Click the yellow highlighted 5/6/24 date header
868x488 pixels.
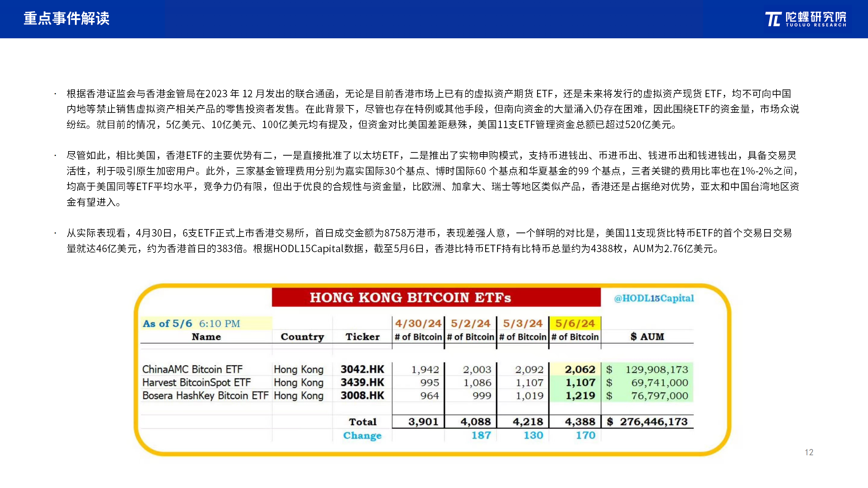pos(574,323)
